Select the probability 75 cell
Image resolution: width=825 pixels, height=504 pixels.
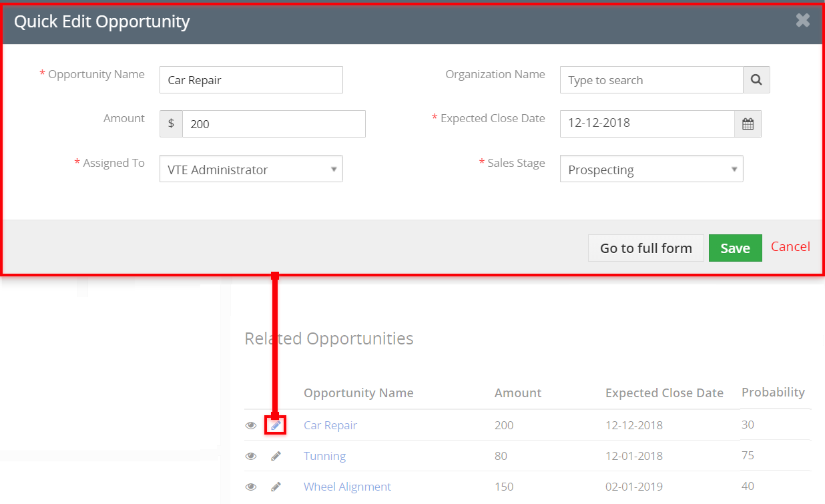point(748,455)
